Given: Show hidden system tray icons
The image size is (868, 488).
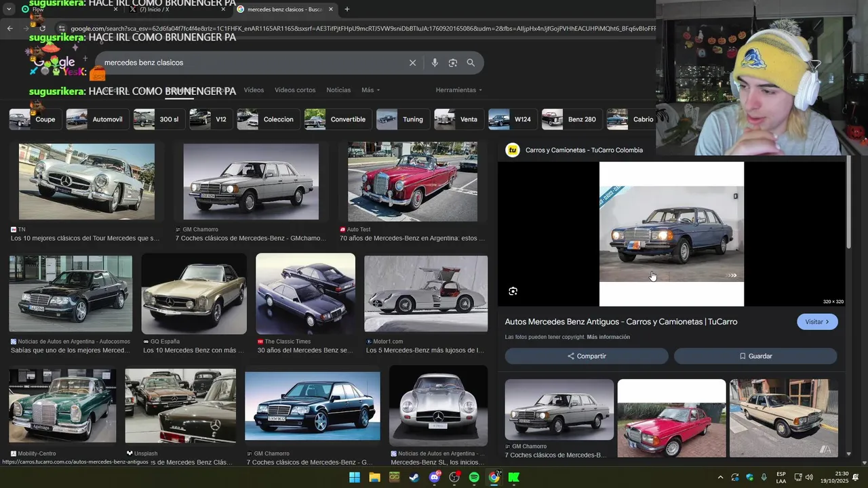Looking at the screenshot, I should click(x=720, y=477).
